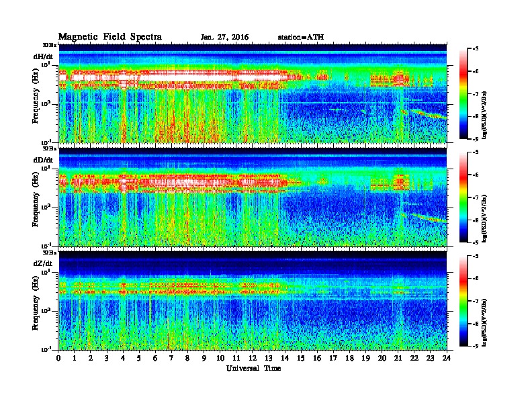
Task: Click the "Universal Time" axis title
Action: tap(253, 368)
